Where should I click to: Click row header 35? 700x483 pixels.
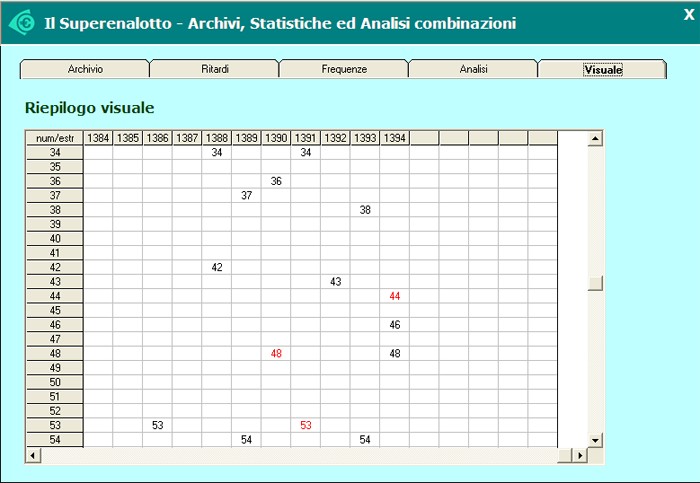click(x=55, y=167)
